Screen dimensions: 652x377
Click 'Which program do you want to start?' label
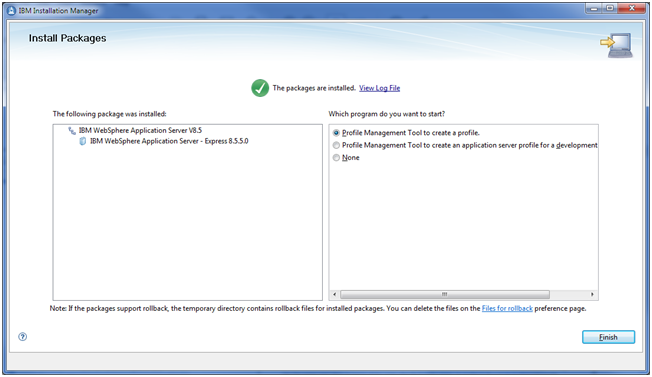(387, 114)
